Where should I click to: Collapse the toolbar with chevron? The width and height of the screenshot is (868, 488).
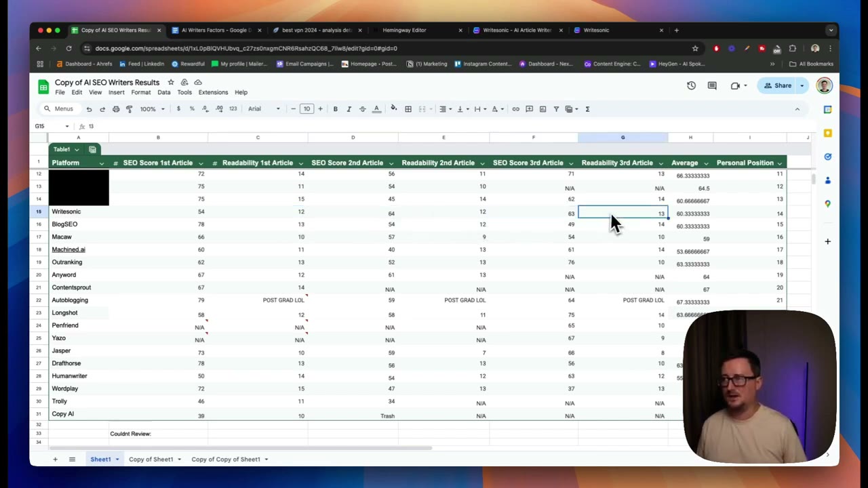(x=797, y=109)
